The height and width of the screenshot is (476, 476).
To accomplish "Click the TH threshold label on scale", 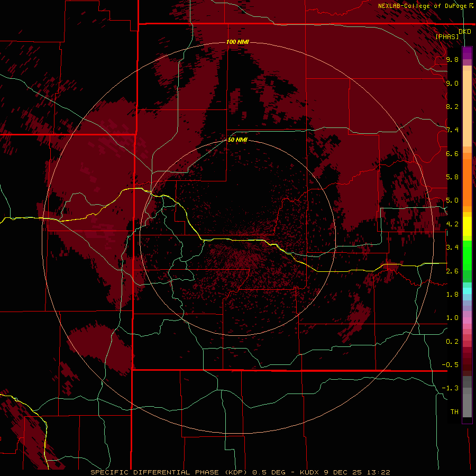I will (x=454, y=412).
